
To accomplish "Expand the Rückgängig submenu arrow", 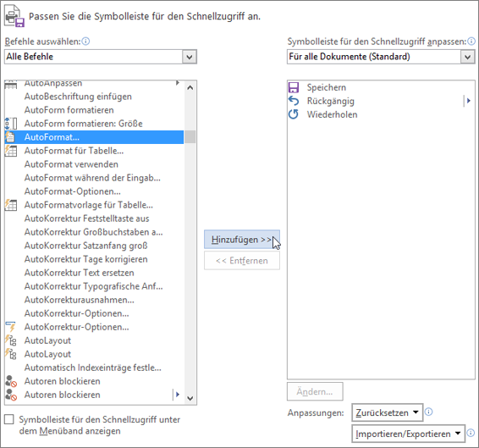I will 468,100.
